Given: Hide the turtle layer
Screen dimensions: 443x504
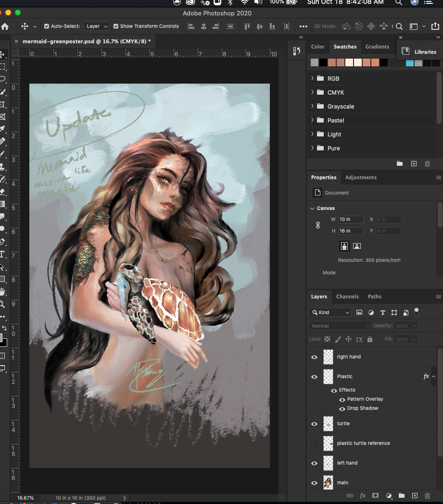Looking at the screenshot, I should click(314, 424).
